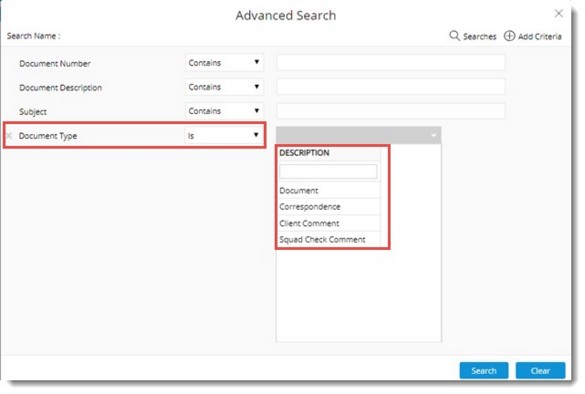The image size is (585, 394).
Task: Focus the Document Number text field
Action: click(391, 63)
